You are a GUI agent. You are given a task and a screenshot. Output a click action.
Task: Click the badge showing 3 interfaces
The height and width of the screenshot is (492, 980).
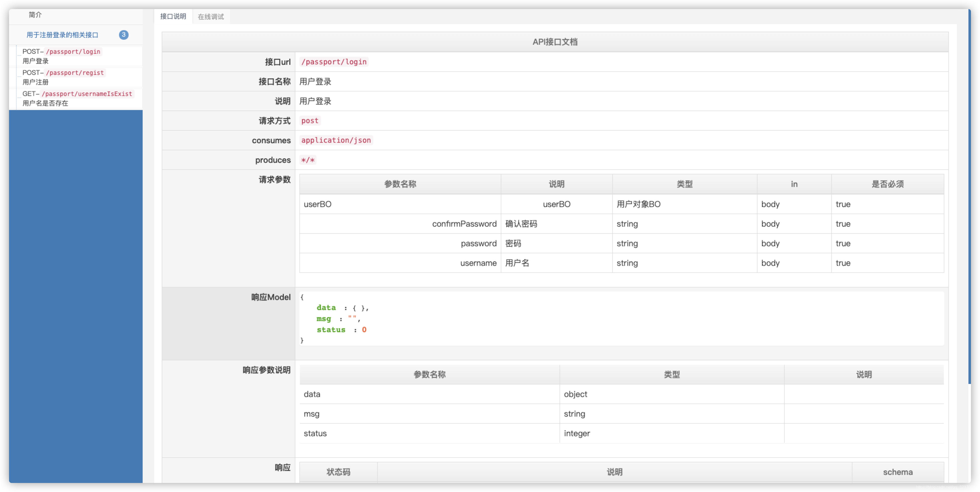(x=124, y=35)
